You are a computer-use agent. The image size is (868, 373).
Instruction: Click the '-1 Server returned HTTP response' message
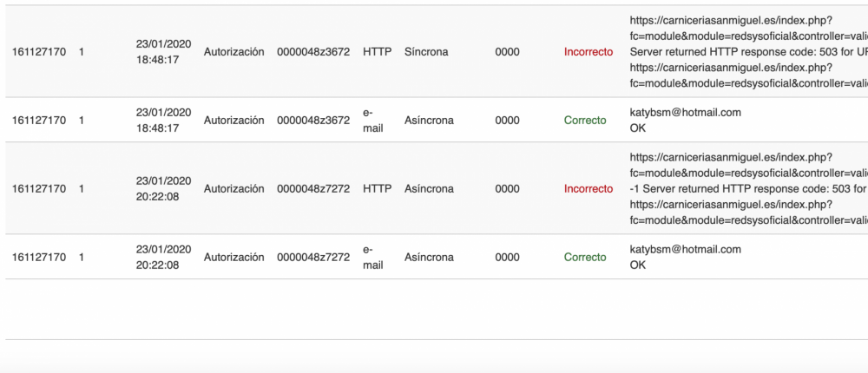[748, 189]
